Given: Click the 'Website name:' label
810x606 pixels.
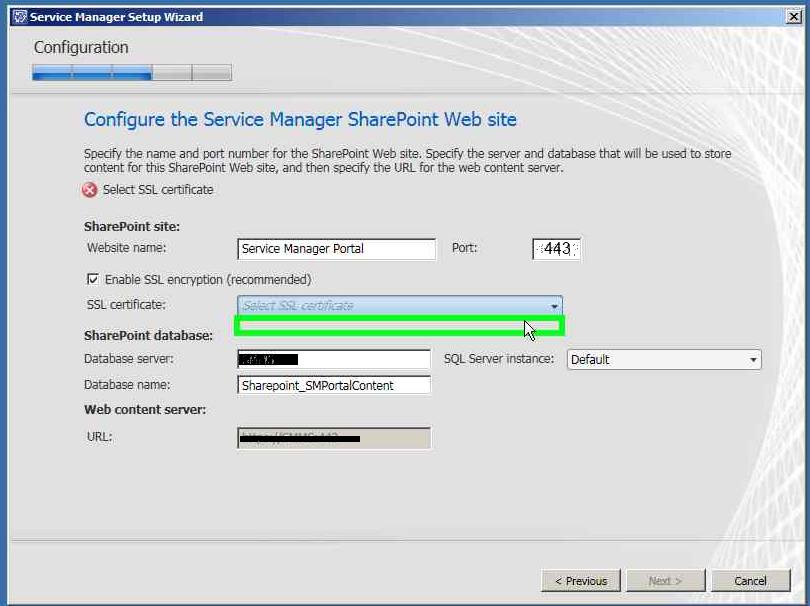Looking at the screenshot, I should [127, 248].
